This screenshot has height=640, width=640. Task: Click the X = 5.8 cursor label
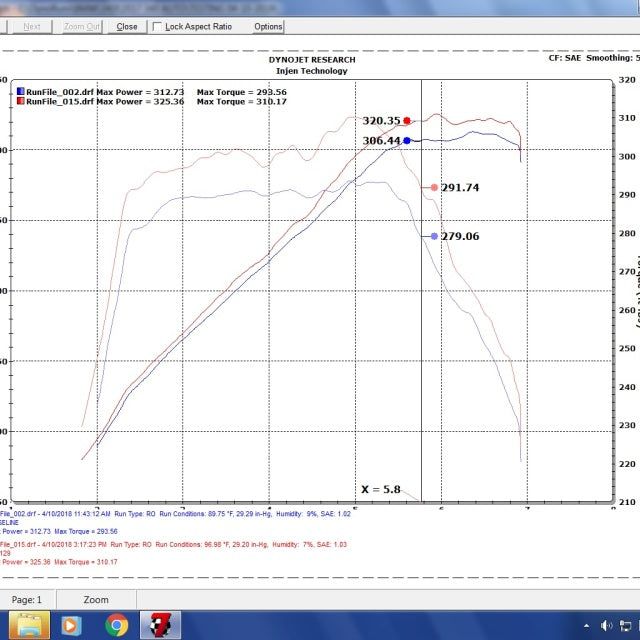tap(380, 490)
